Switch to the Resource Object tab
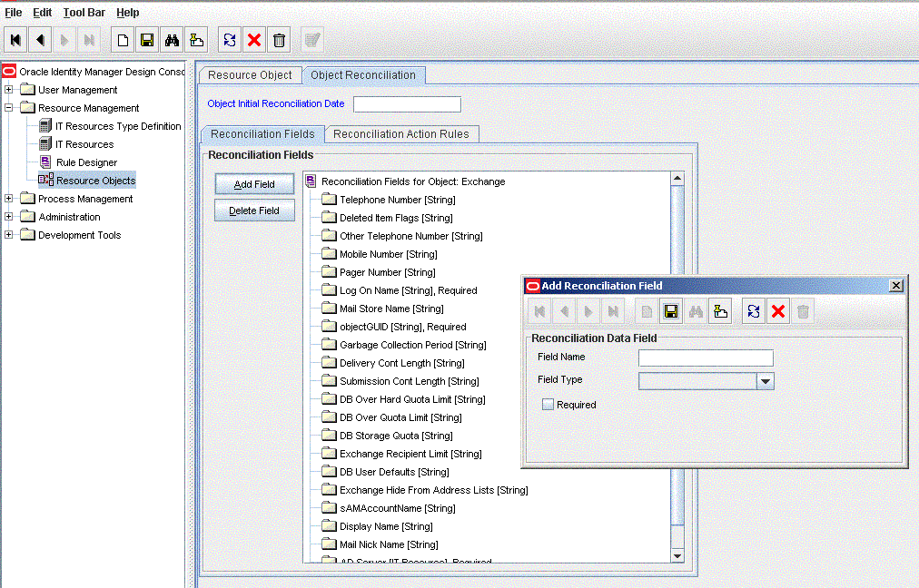 (251, 75)
